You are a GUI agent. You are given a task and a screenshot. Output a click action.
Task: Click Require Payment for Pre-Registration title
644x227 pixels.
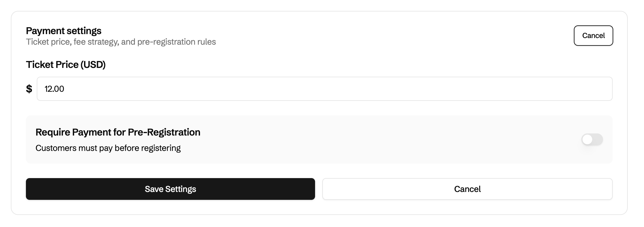118,132
